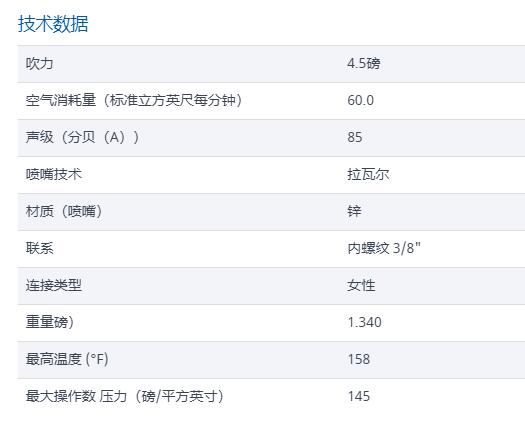525x422 pixels.
Task: Select the 材质（喷嘴） row label
Action: (x=64, y=211)
